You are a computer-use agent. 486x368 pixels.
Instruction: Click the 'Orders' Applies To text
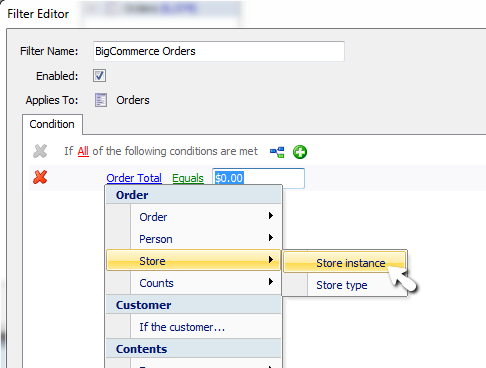pyautogui.click(x=133, y=100)
